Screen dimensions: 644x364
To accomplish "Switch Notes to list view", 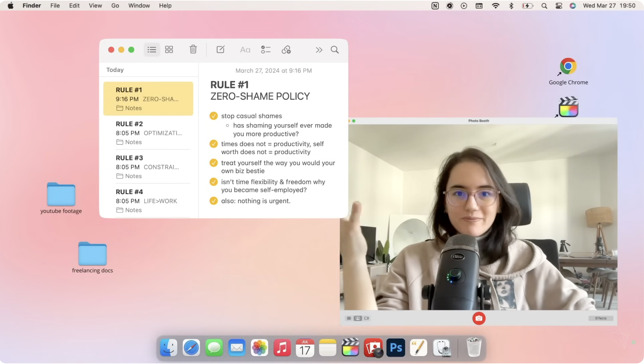I will coord(152,50).
